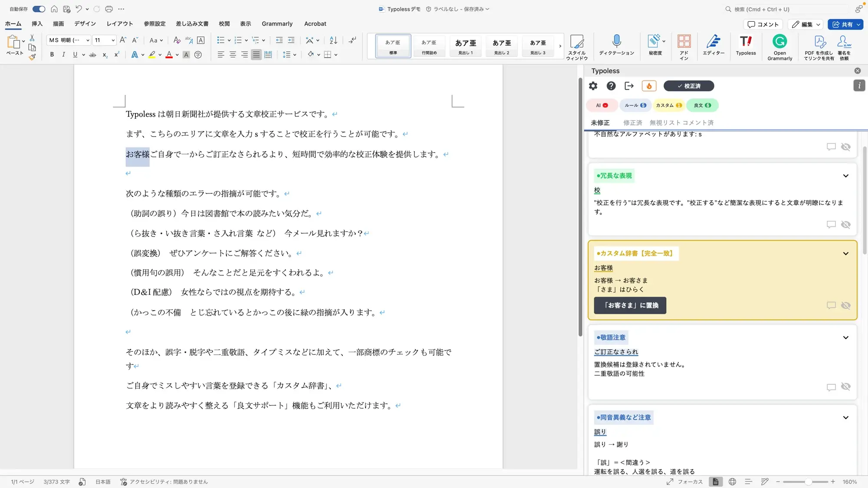Start Dictation with the microphone icon
Screen dimensions: 868x488
pos(616,45)
